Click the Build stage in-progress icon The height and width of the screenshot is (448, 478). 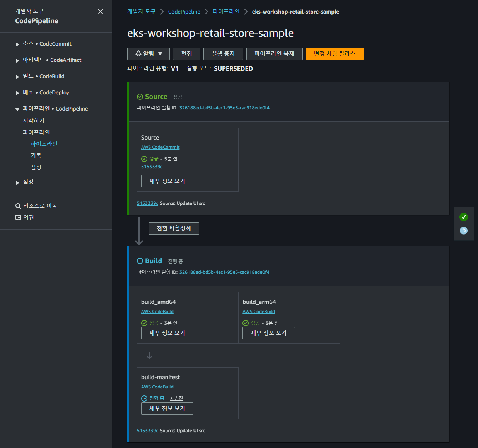(x=140, y=261)
